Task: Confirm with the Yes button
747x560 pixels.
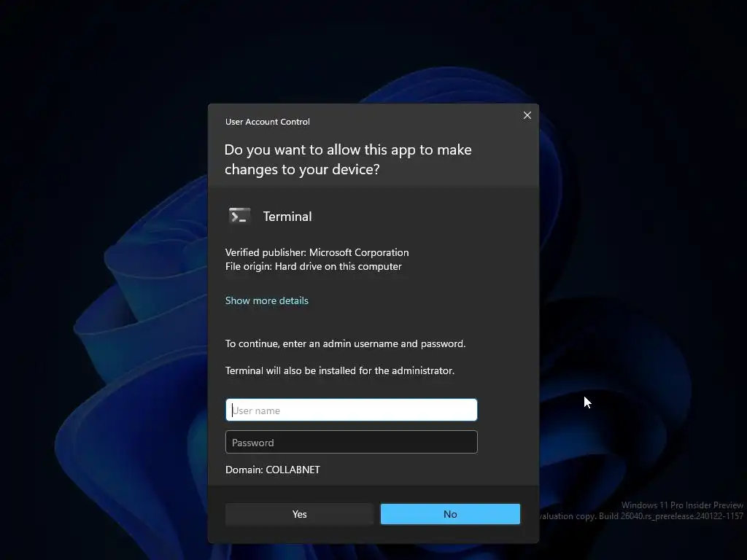Action: (299, 514)
